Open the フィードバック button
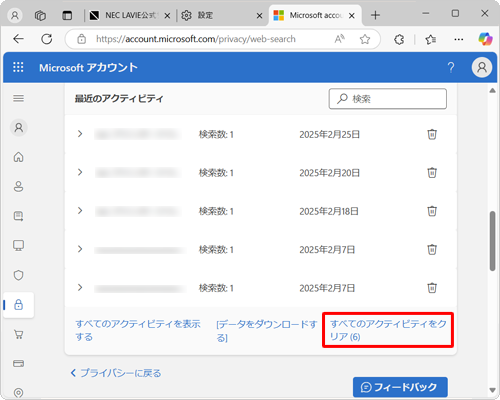 (400, 387)
